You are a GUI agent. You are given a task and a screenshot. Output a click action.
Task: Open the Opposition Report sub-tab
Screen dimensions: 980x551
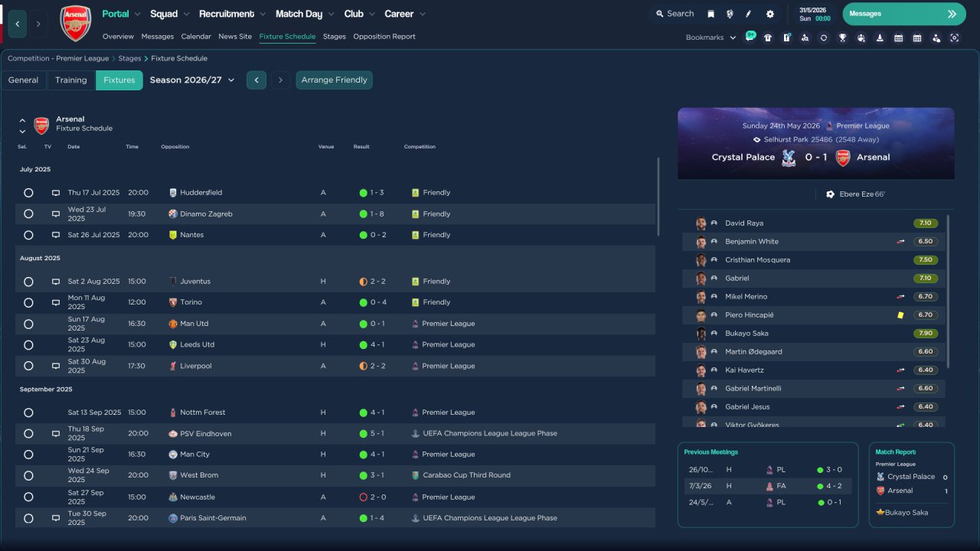[x=384, y=37]
